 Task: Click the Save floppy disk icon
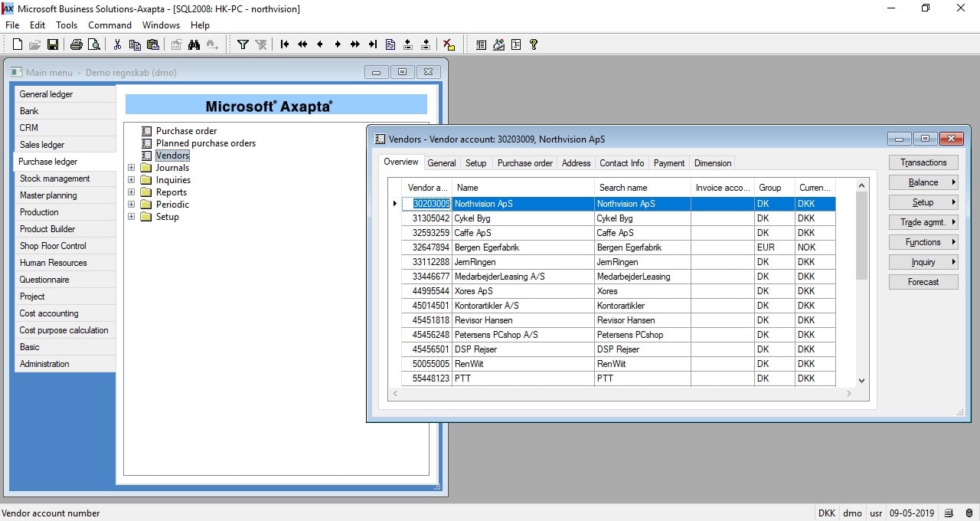tap(53, 44)
